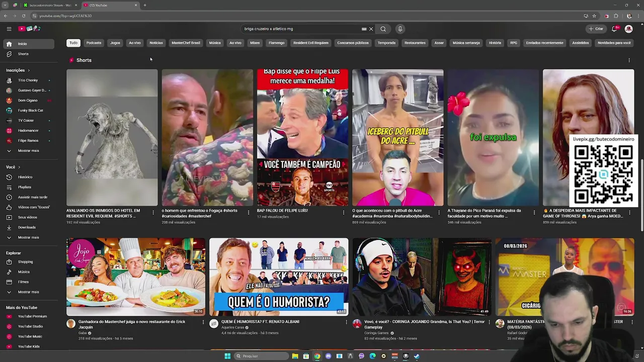Open the Dom Cigano subscription
The height and width of the screenshot is (362, 644).
[29, 101]
